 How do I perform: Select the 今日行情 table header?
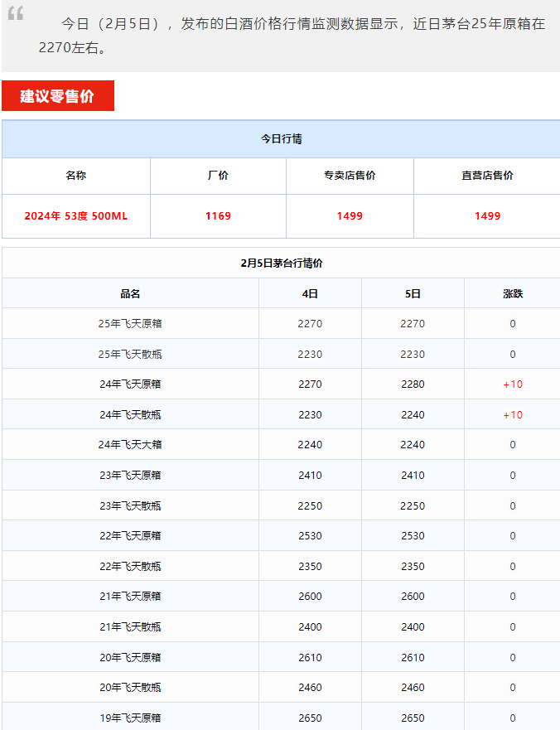[281, 138]
